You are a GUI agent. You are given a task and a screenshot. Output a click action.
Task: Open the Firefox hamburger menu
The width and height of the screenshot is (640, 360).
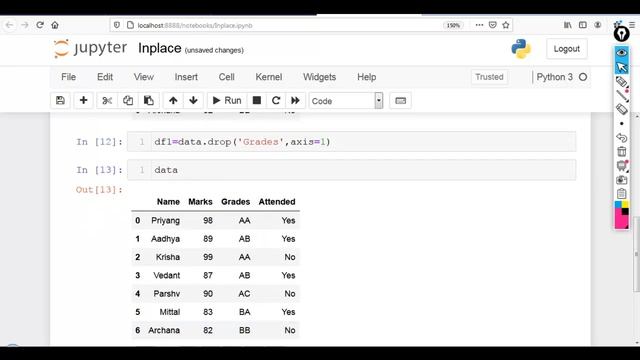coord(633,25)
